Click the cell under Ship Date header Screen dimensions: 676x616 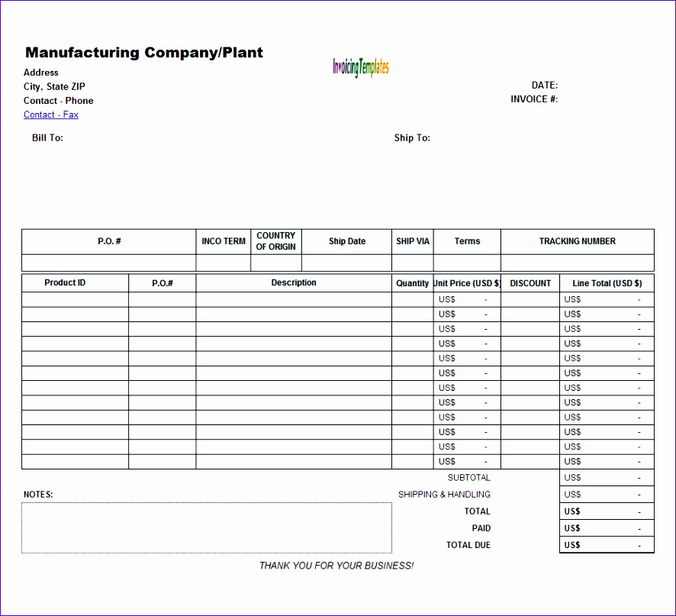[x=346, y=263]
